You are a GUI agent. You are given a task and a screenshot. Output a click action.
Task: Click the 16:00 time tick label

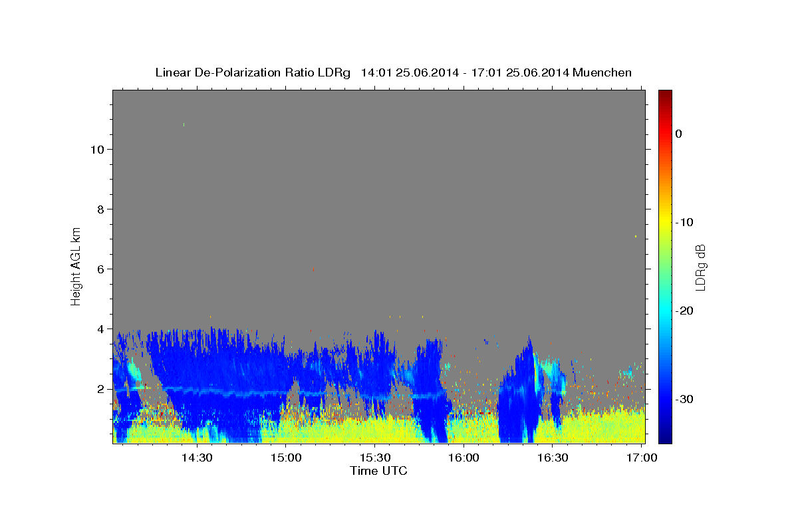point(464,458)
